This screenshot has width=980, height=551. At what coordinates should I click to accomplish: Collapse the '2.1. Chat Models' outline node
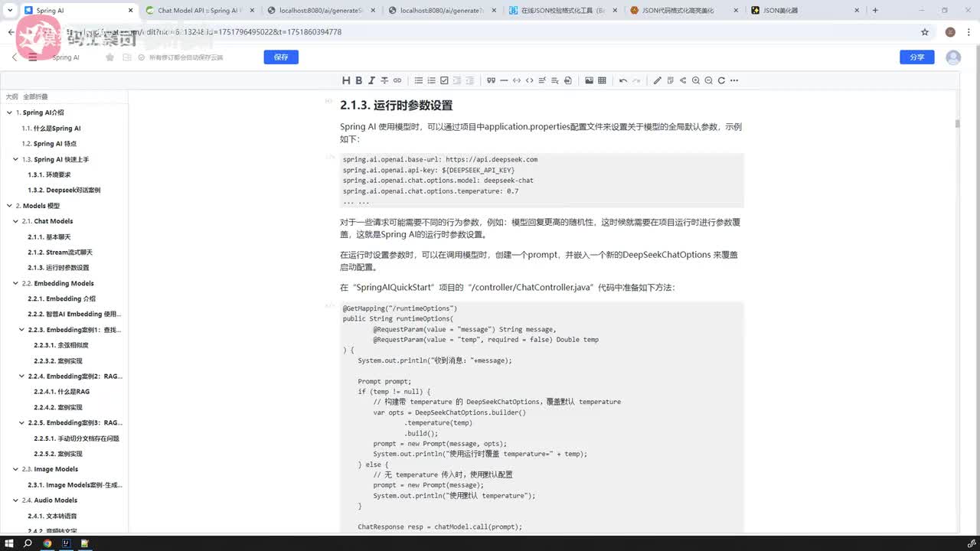[15, 221]
